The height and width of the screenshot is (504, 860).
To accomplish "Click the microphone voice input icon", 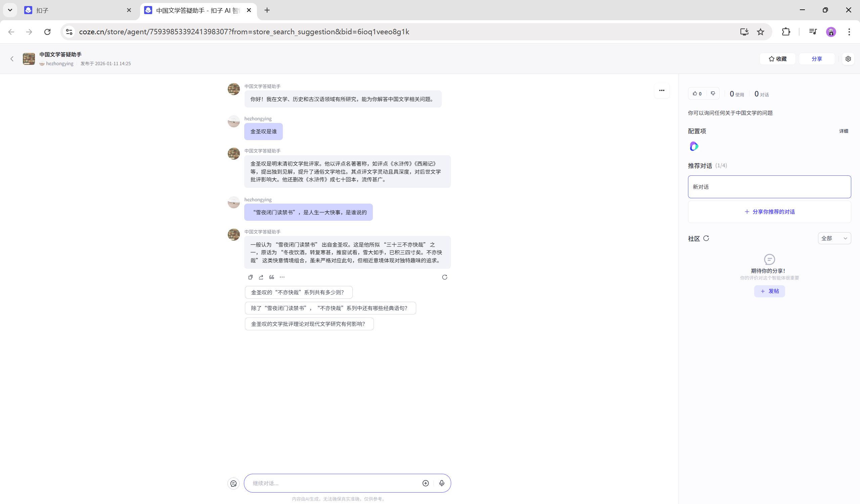I will 442,483.
